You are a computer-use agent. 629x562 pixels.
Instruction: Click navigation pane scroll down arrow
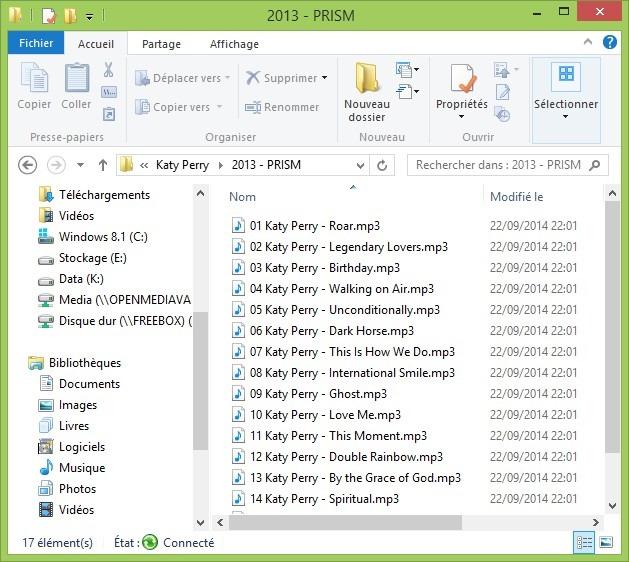[x=200, y=523]
